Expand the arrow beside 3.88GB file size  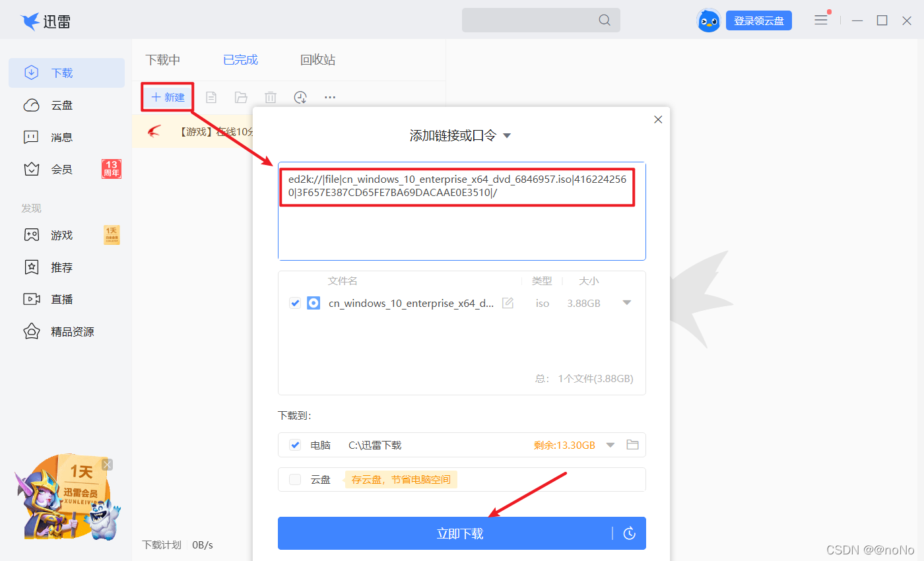[x=627, y=303]
